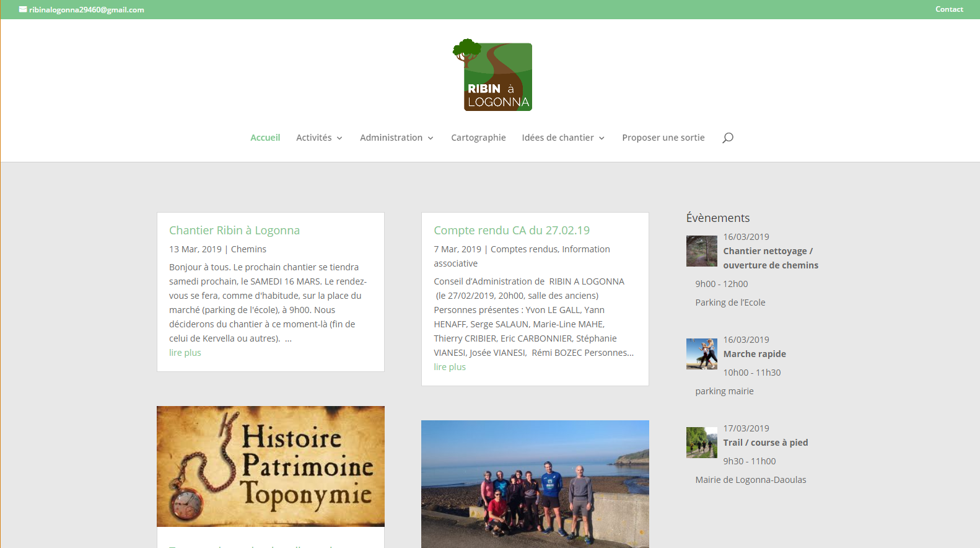Click the forest path event thumbnail
The width and height of the screenshot is (980, 548).
tap(702, 251)
